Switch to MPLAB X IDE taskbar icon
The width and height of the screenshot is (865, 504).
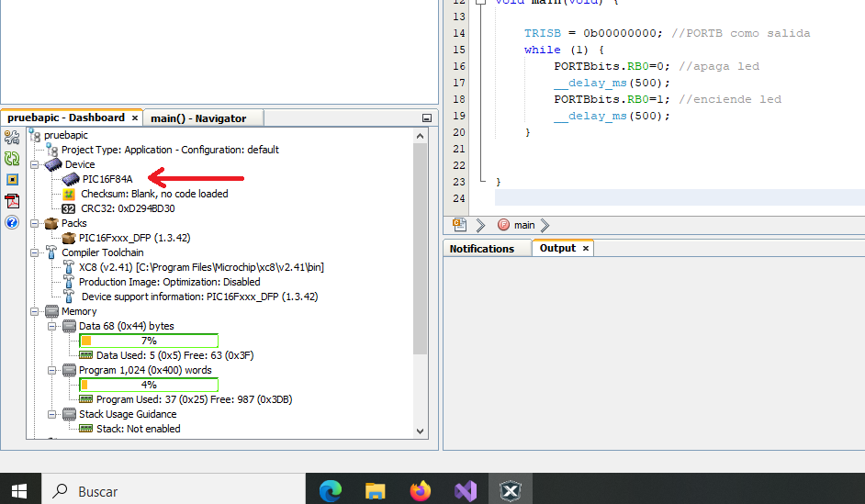coord(511,490)
